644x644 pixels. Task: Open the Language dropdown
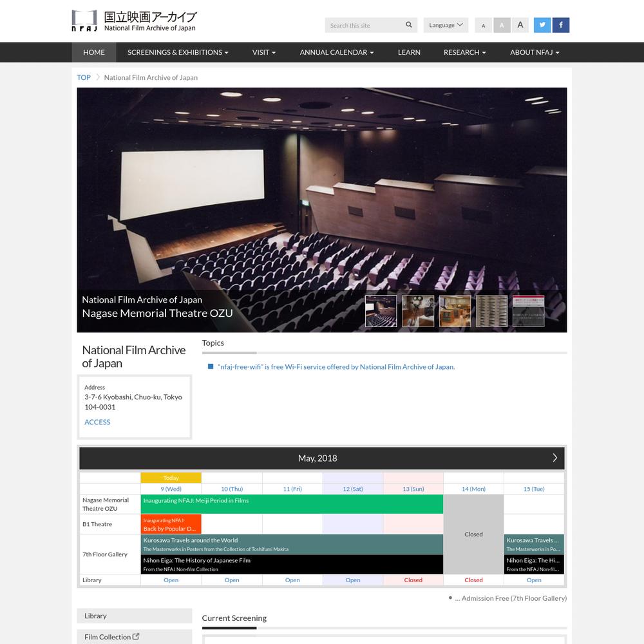pos(446,25)
